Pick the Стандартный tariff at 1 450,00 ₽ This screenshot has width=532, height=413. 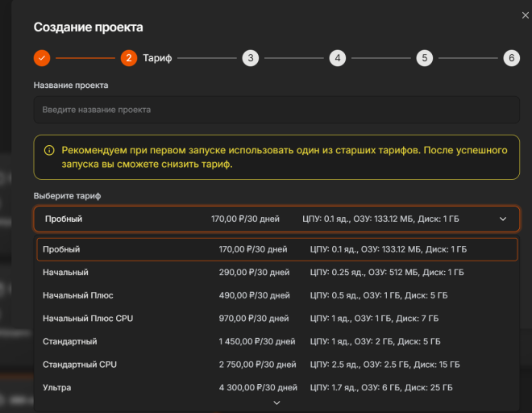[x=276, y=342]
